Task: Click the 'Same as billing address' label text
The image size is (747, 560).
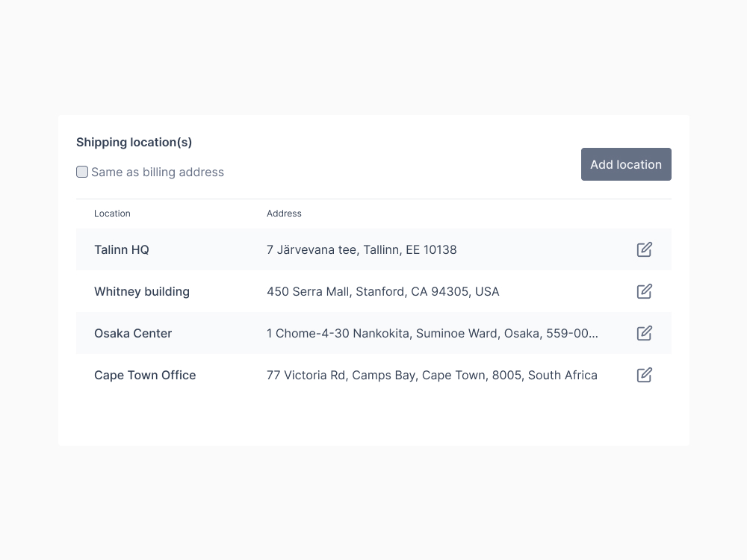Action: click(158, 172)
